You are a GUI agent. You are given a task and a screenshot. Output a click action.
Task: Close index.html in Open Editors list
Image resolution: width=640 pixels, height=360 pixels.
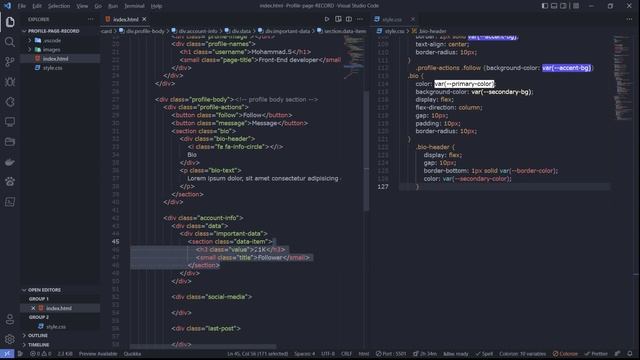coord(33,308)
